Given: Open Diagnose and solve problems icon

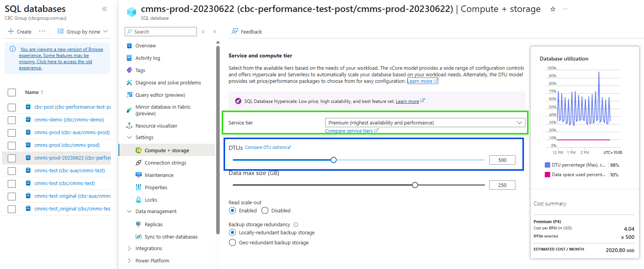Looking at the screenshot, I should coord(129,82).
